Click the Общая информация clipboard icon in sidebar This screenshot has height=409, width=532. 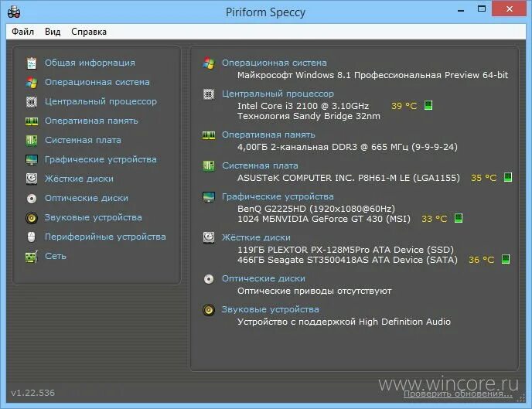pyautogui.click(x=32, y=63)
